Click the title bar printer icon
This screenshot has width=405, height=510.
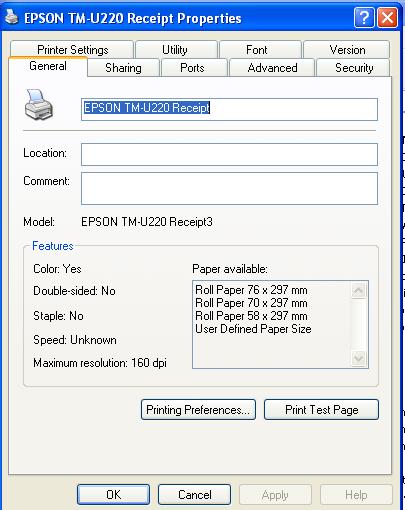click(x=12, y=17)
